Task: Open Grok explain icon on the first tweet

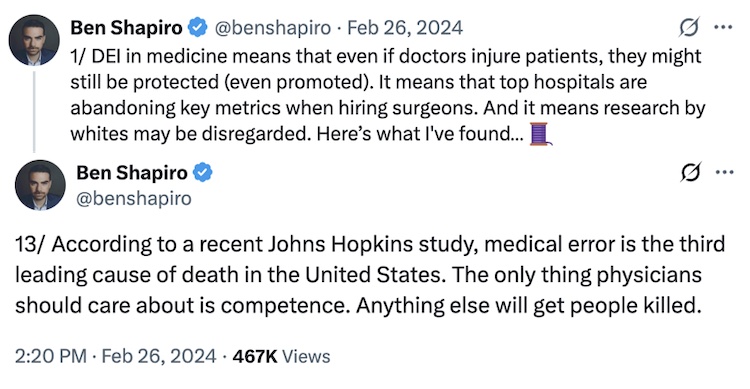Action: [x=689, y=27]
